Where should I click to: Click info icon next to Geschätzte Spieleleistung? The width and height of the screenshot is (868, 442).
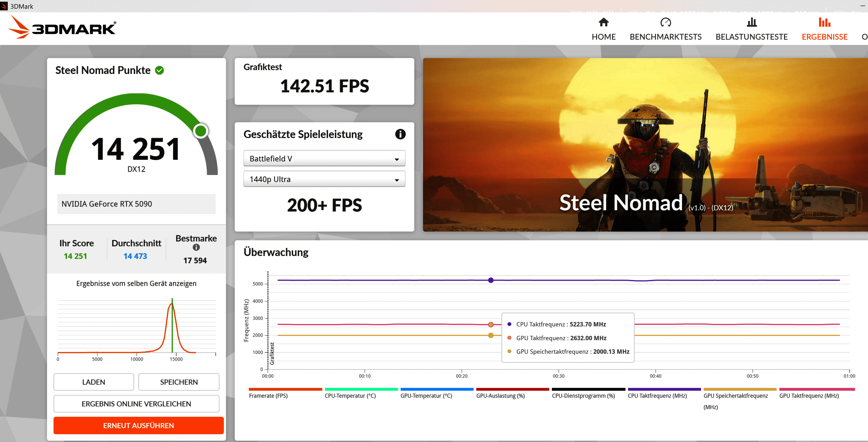click(400, 134)
